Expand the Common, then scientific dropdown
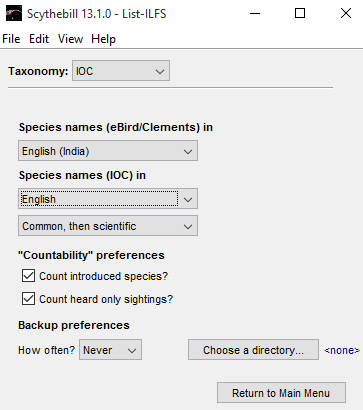 pyautogui.click(x=108, y=226)
